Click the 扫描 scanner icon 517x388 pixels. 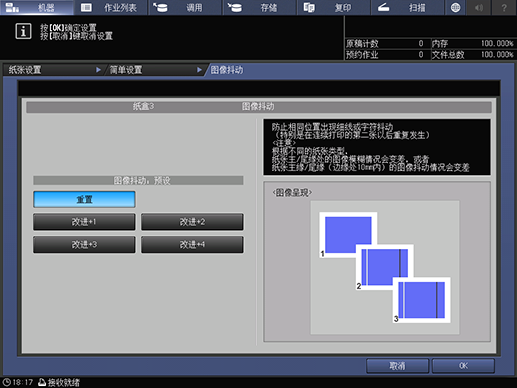383,7
